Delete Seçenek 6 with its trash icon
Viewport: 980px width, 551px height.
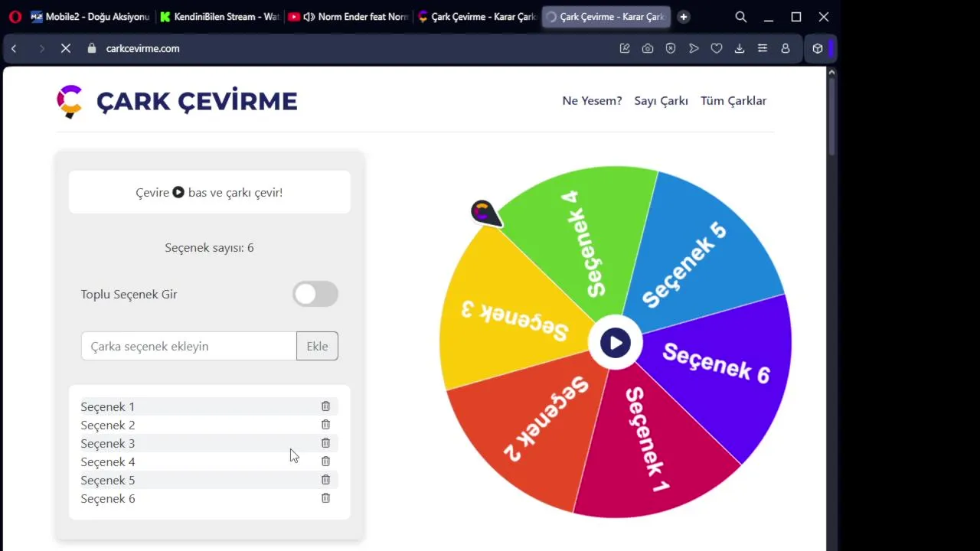pyautogui.click(x=325, y=498)
